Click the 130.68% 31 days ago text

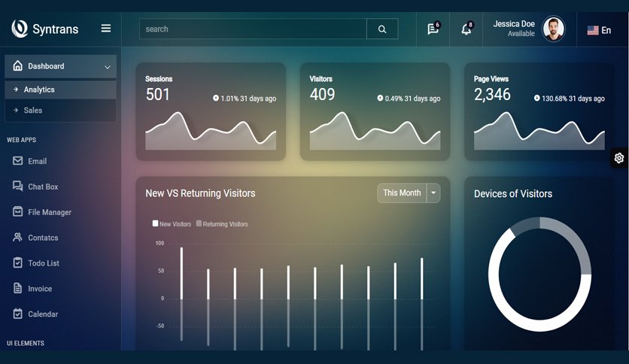(573, 99)
